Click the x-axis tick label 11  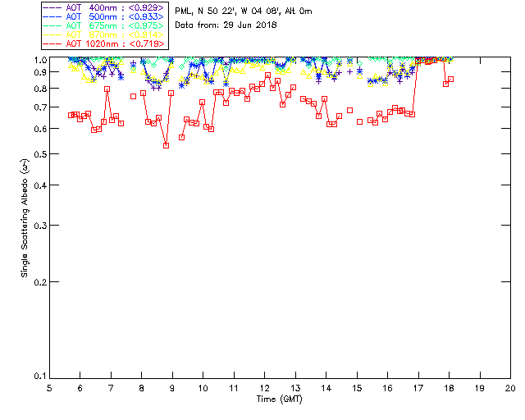234,388
